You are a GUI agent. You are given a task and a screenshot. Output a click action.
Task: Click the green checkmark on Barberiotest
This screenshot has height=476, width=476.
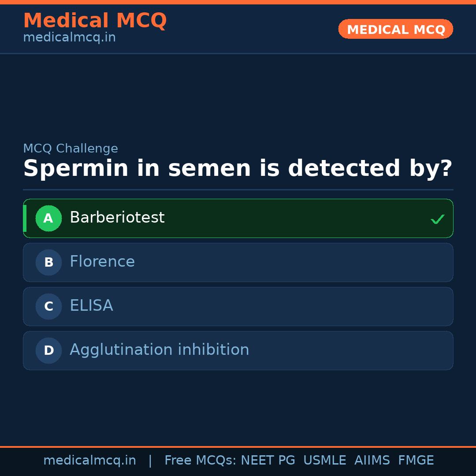pos(437,219)
